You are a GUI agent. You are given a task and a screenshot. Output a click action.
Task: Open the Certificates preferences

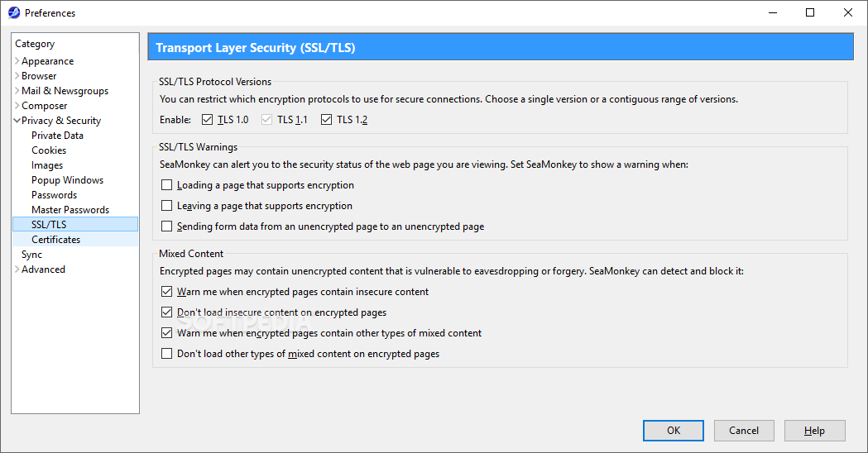(56, 240)
